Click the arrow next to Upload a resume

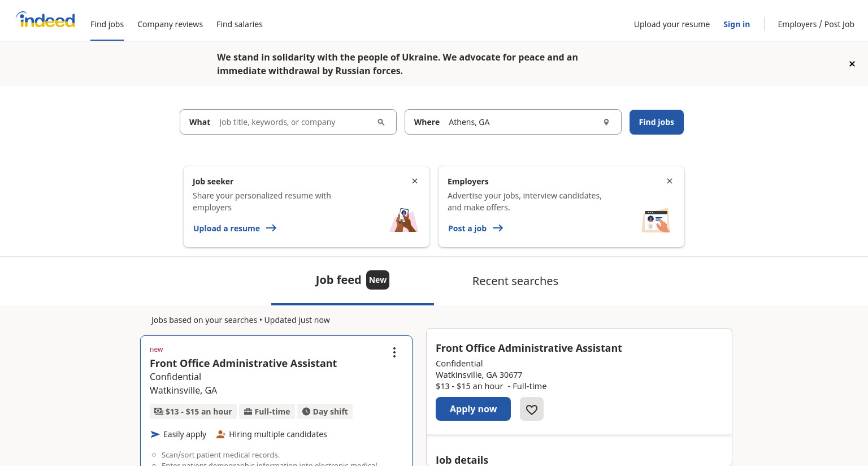click(x=271, y=228)
